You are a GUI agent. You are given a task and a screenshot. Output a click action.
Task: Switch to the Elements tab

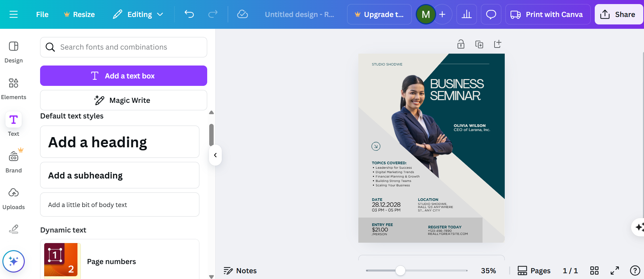click(14, 89)
